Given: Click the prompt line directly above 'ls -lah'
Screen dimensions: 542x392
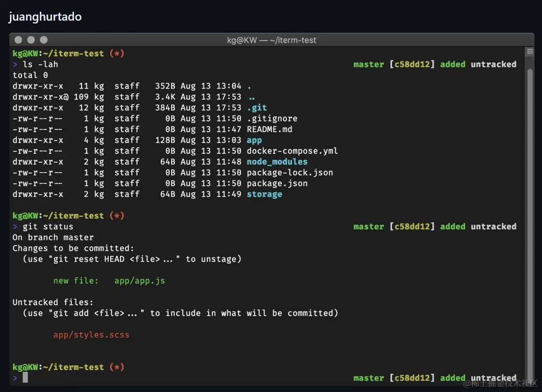Looking at the screenshot, I should (68, 53).
